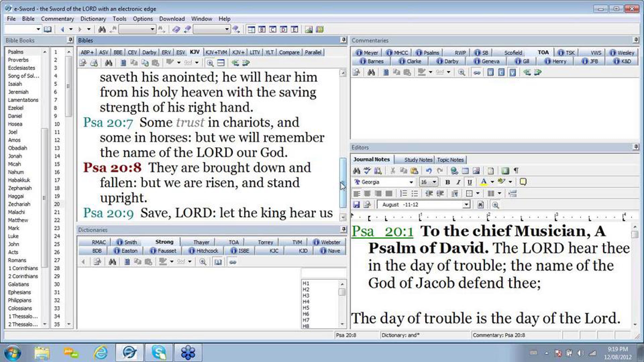Click the font color A swatch button

(484, 182)
